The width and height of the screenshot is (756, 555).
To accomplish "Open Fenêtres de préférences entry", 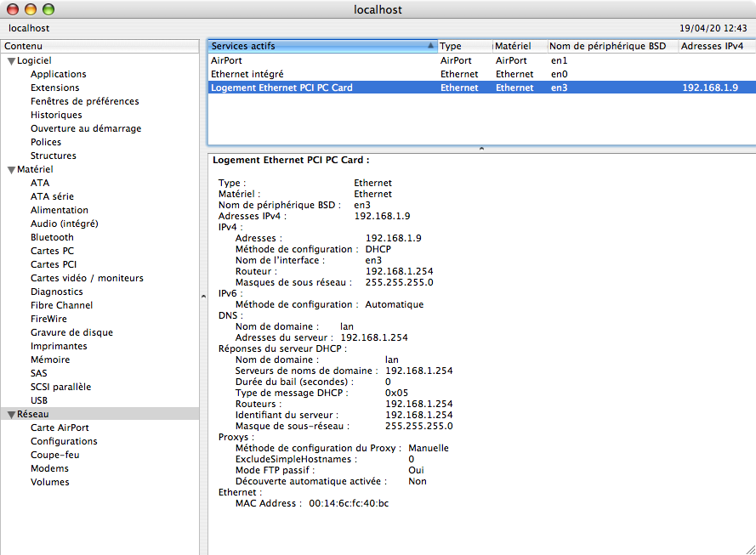I will point(85,101).
